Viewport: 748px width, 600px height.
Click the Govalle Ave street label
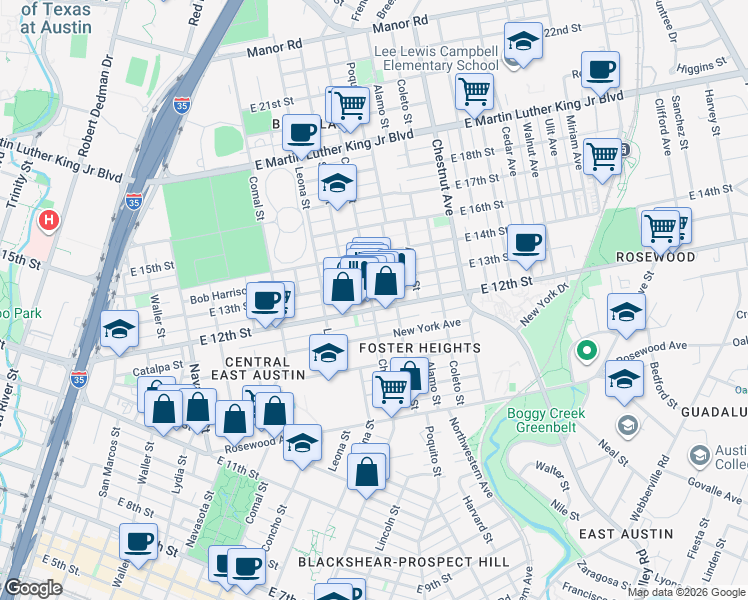coord(715,490)
